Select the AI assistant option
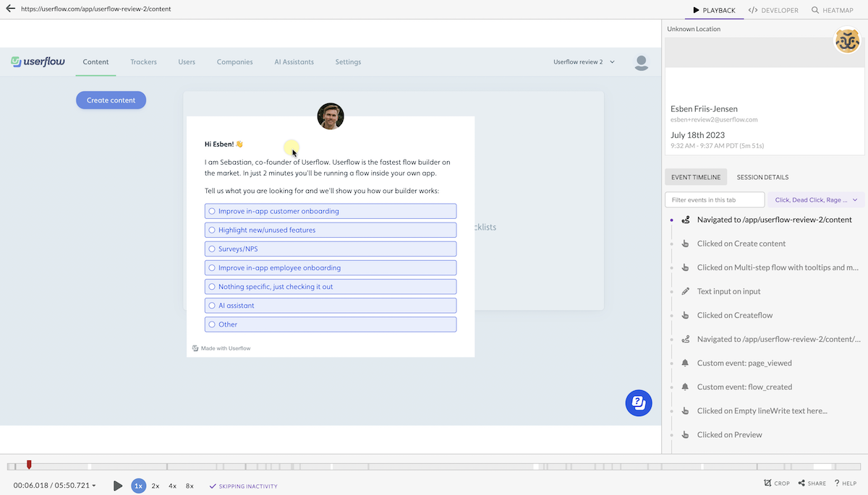 pyautogui.click(x=331, y=305)
